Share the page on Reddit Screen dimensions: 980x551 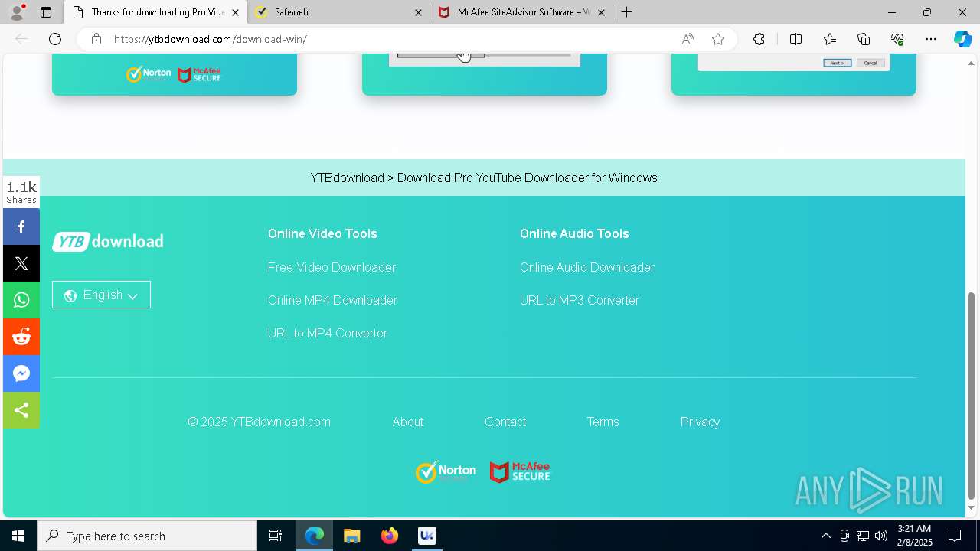point(21,337)
